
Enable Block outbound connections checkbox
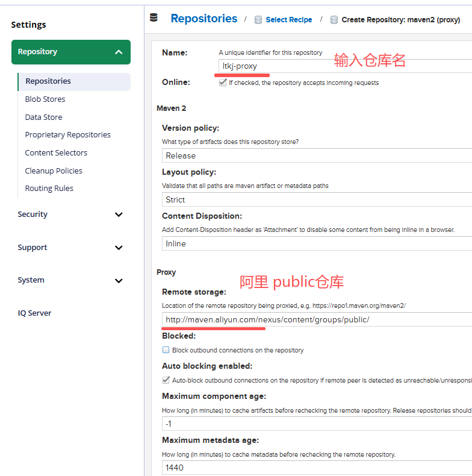(166, 350)
